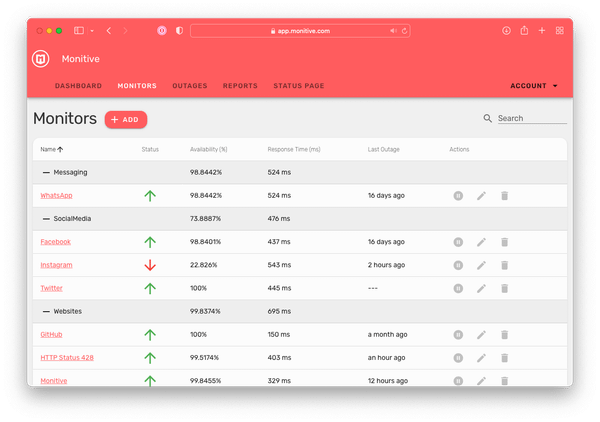Open the Facebook monitor link
The height and width of the screenshot is (422, 600).
pos(55,242)
